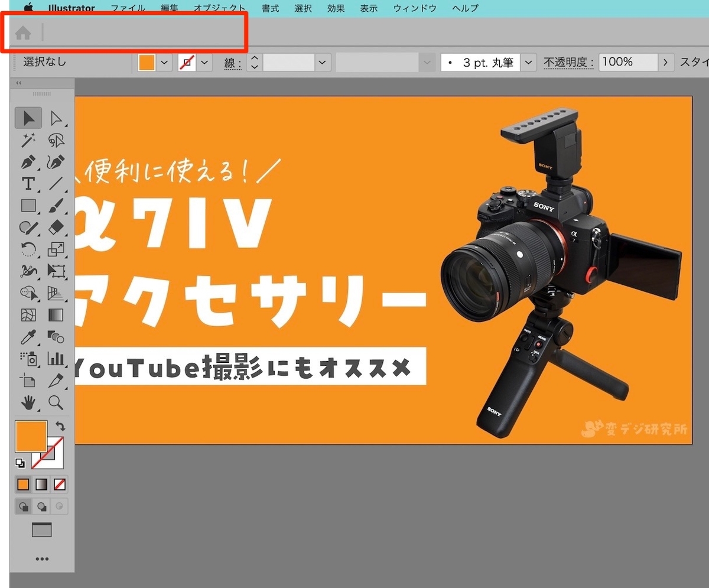Reset to default fill and stroke
The height and width of the screenshot is (588, 709).
coord(20,463)
